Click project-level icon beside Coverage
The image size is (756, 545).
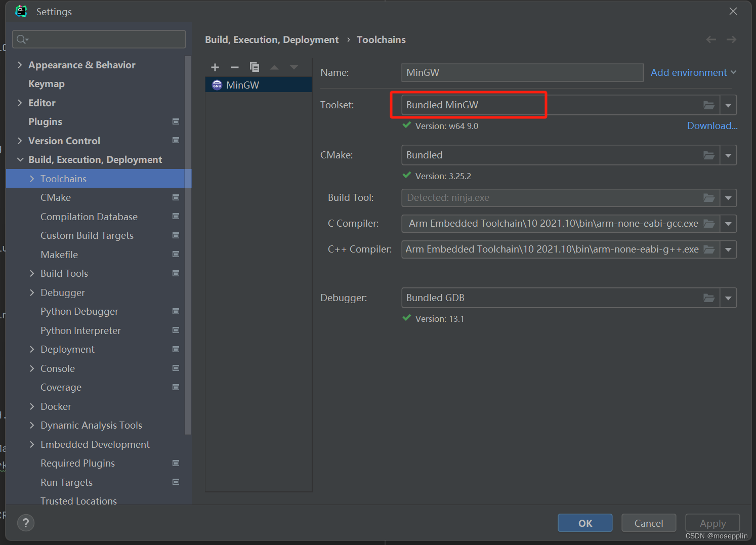click(x=176, y=387)
